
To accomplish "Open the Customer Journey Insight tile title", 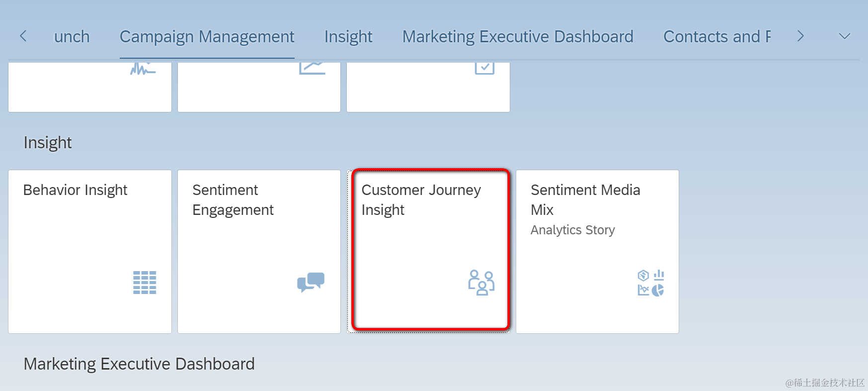I will click(x=421, y=200).
